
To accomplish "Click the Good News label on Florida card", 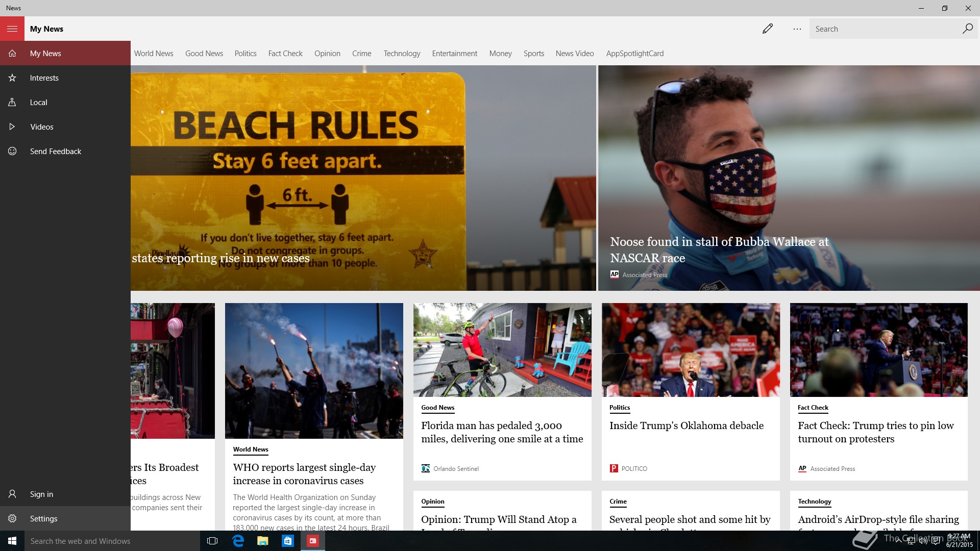I will 437,408.
